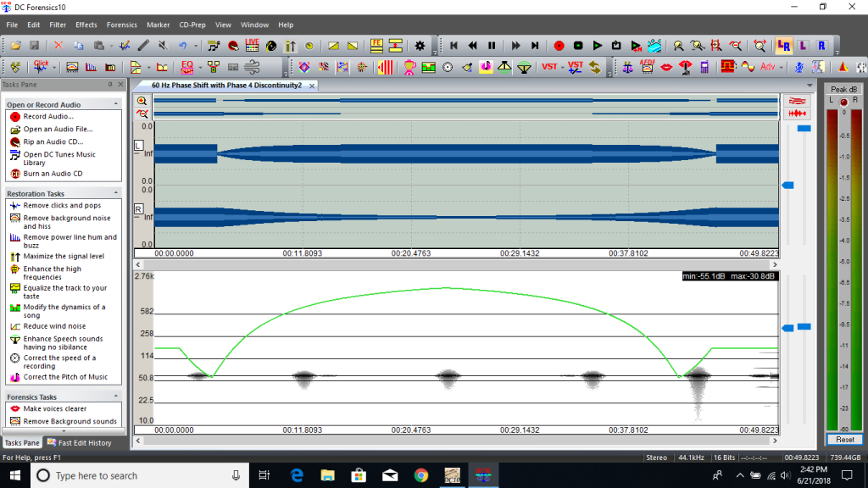
Task: Toggle left channel only L button
Action: (803, 46)
